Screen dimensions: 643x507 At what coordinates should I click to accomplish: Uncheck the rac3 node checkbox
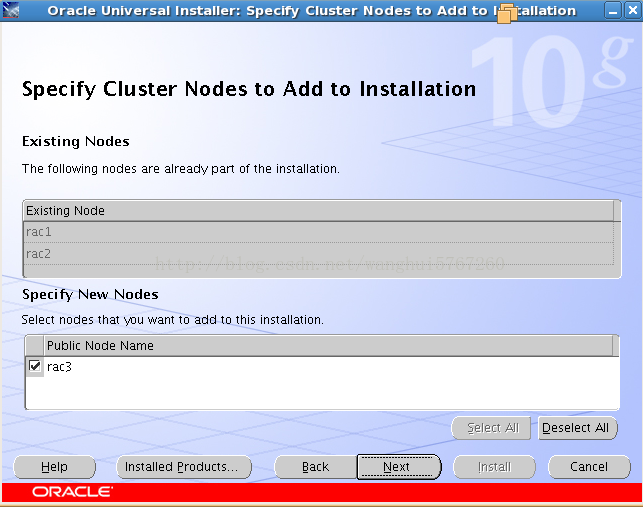pos(35,365)
